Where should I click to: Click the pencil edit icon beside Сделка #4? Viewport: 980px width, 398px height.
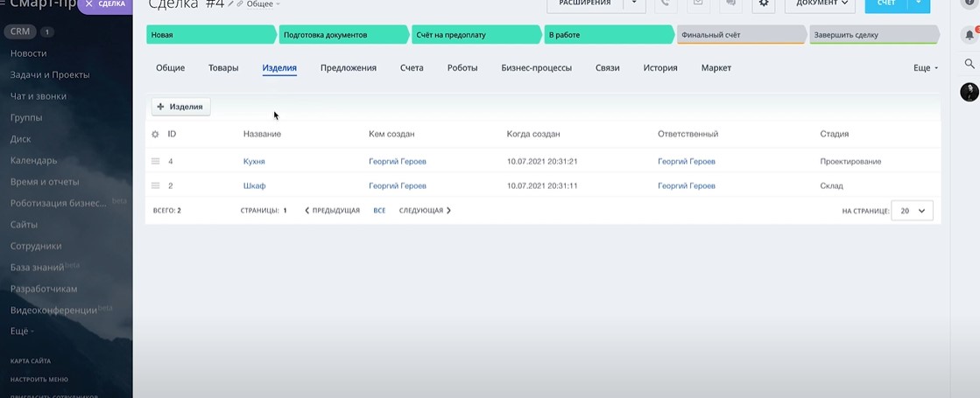point(230,3)
